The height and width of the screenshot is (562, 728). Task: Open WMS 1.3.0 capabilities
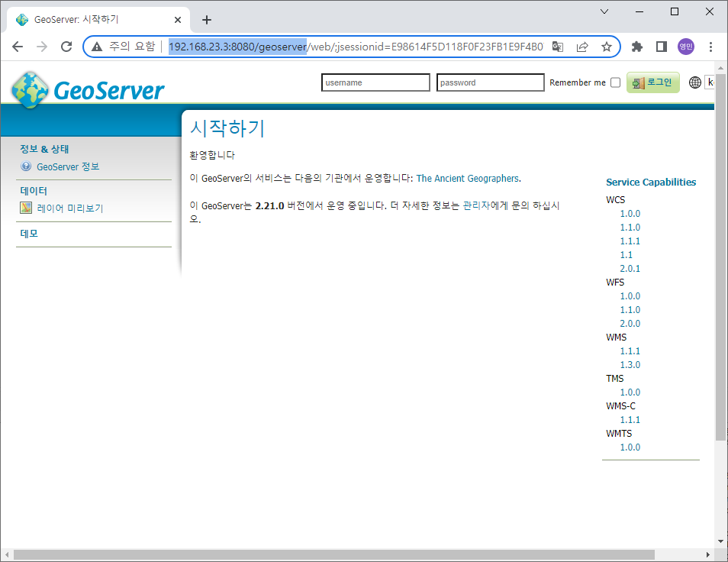point(630,364)
